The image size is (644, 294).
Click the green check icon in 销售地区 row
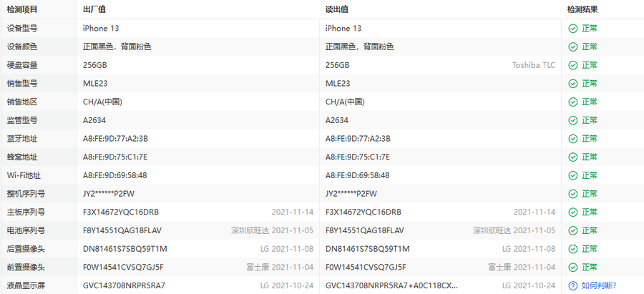click(573, 102)
